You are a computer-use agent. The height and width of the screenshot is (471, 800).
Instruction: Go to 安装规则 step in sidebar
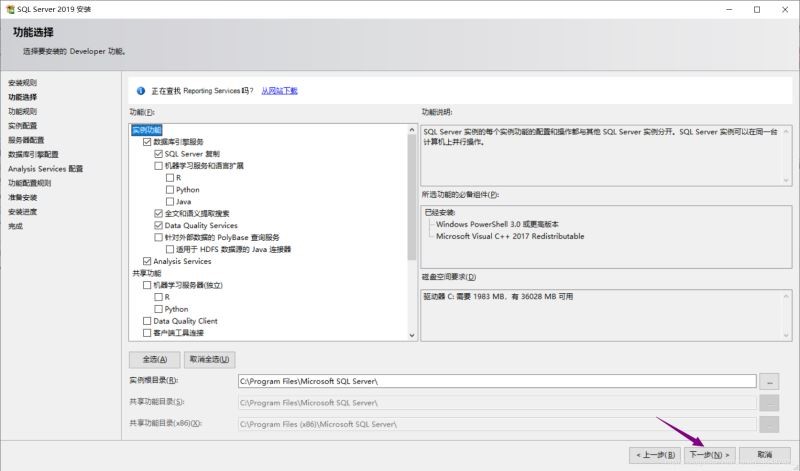22,82
